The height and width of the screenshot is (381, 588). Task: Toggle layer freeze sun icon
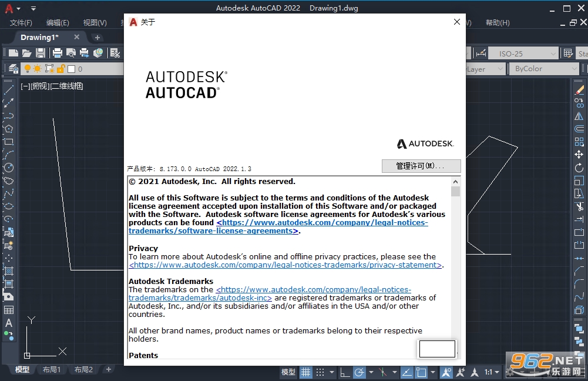tap(38, 69)
